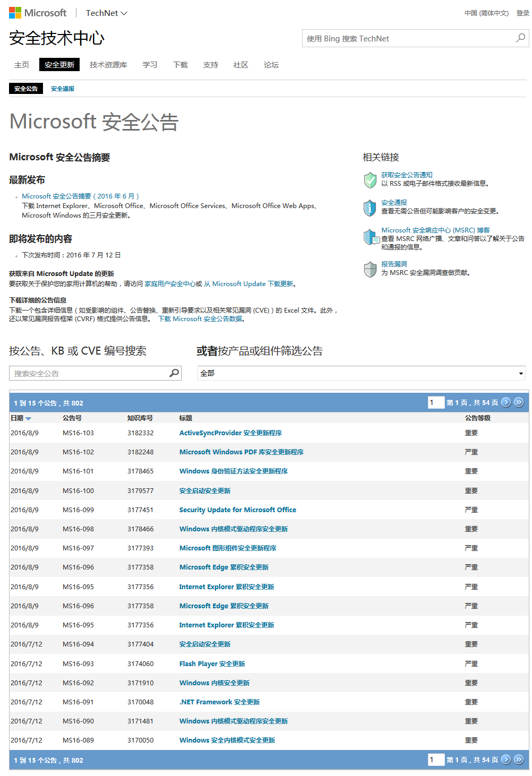Sort by the 日期 column arrow

coord(28,419)
